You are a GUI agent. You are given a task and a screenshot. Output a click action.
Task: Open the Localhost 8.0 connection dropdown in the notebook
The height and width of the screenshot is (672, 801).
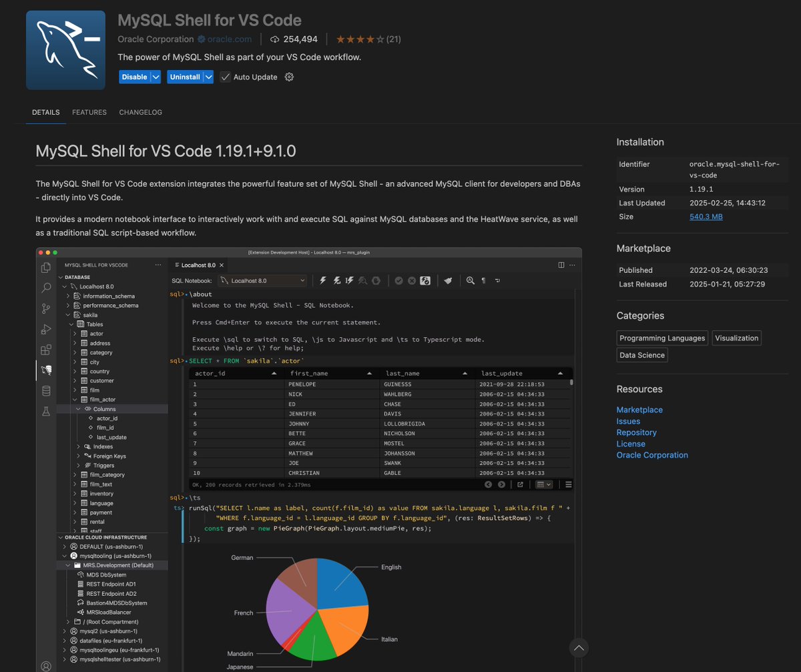tap(263, 281)
